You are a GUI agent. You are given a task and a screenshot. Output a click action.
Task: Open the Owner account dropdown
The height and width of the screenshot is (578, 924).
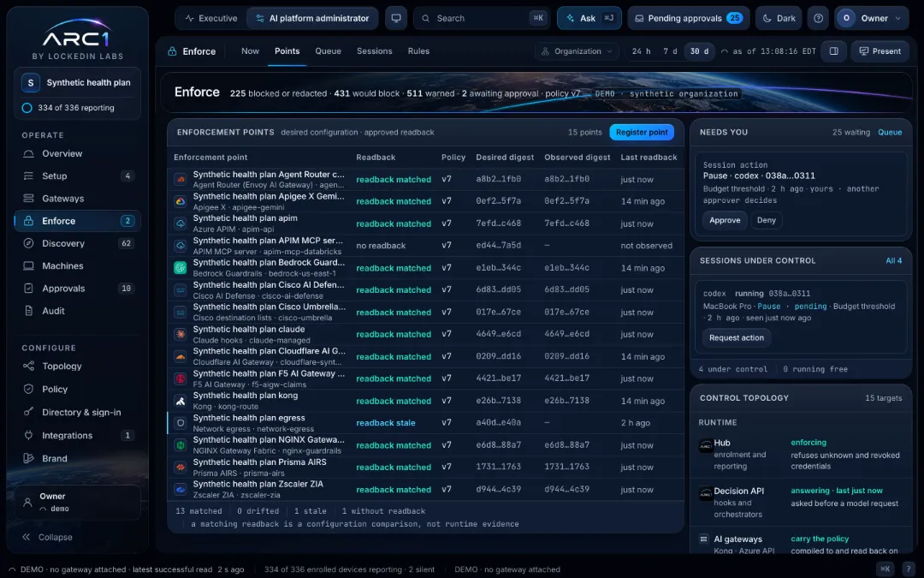(872, 18)
